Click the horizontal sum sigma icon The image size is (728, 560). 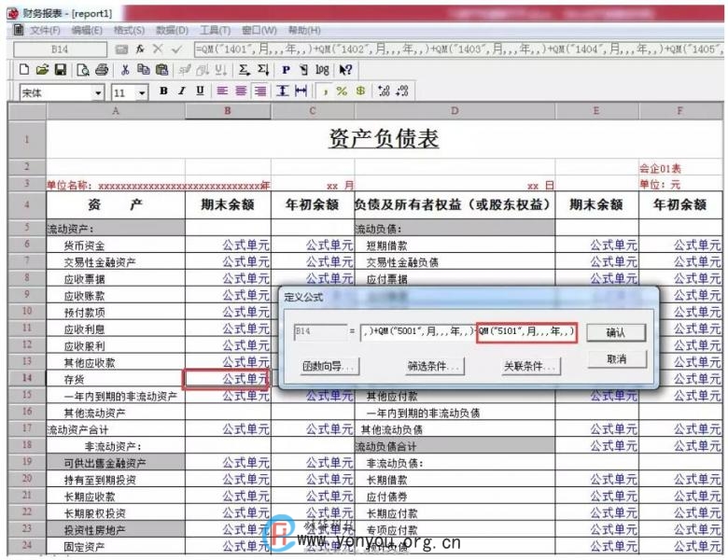tap(244, 70)
